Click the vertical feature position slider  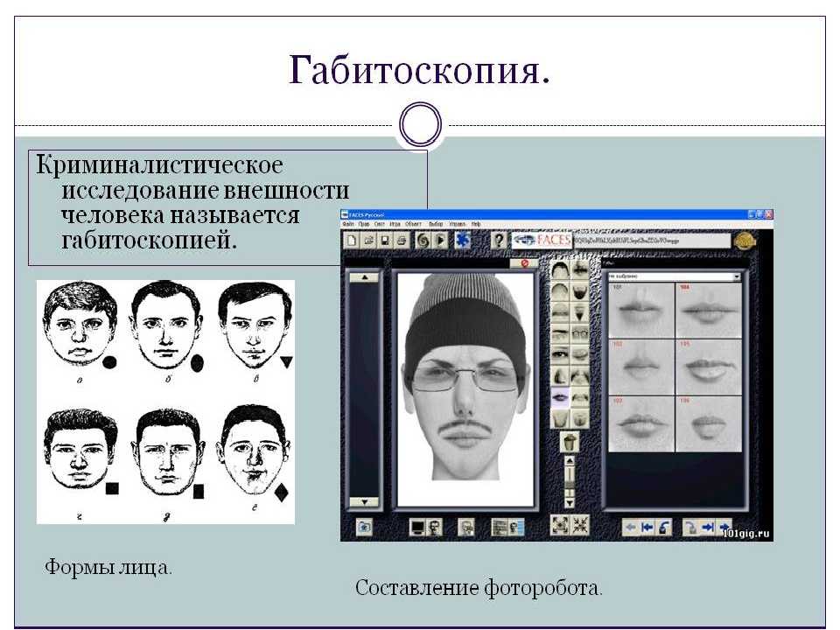click(569, 481)
